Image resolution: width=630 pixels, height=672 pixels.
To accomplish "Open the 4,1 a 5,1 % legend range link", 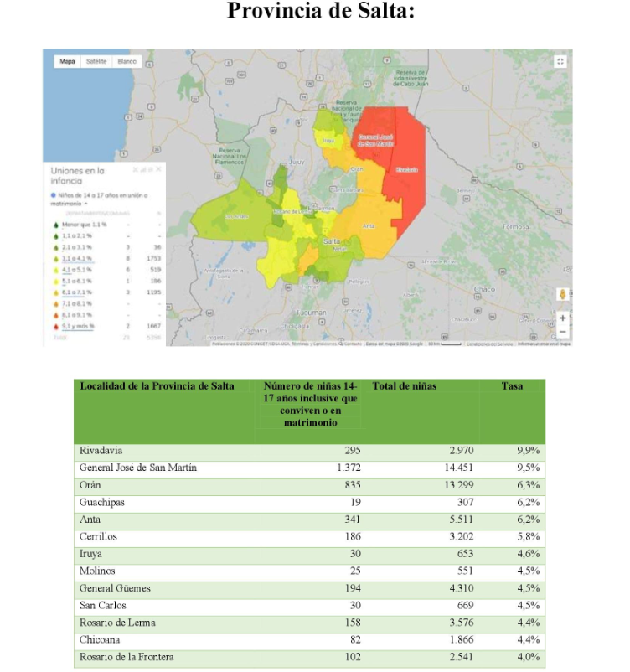I will pos(77,270).
